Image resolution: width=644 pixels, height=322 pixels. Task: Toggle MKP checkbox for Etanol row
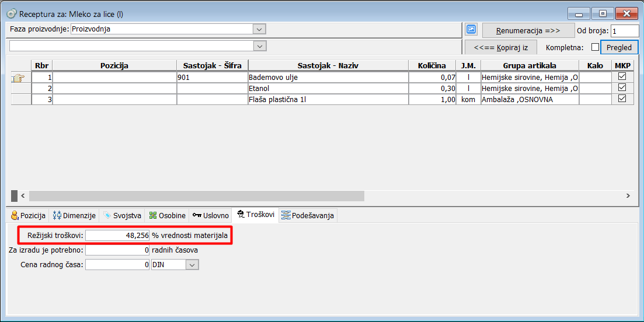tap(622, 87)
